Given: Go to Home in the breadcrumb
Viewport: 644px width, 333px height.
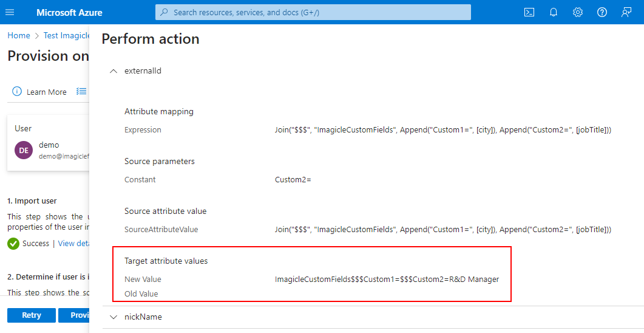Looking at the screenshot, I should 18,35.
